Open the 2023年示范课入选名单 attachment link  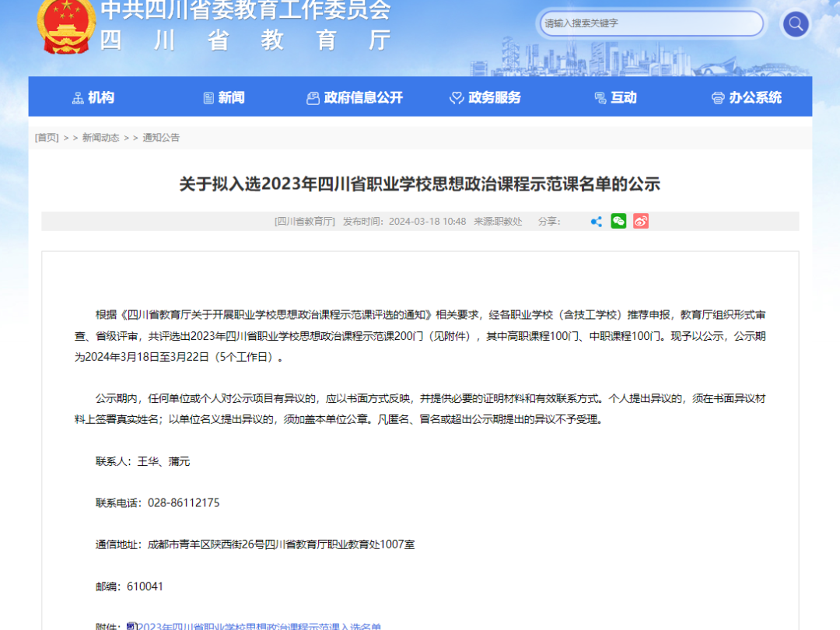point(260,626)
